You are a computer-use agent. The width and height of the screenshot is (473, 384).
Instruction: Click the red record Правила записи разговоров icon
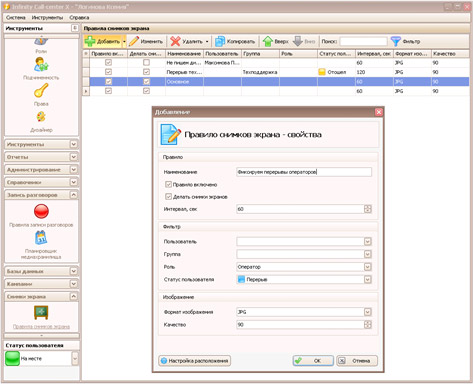(41, 211)
